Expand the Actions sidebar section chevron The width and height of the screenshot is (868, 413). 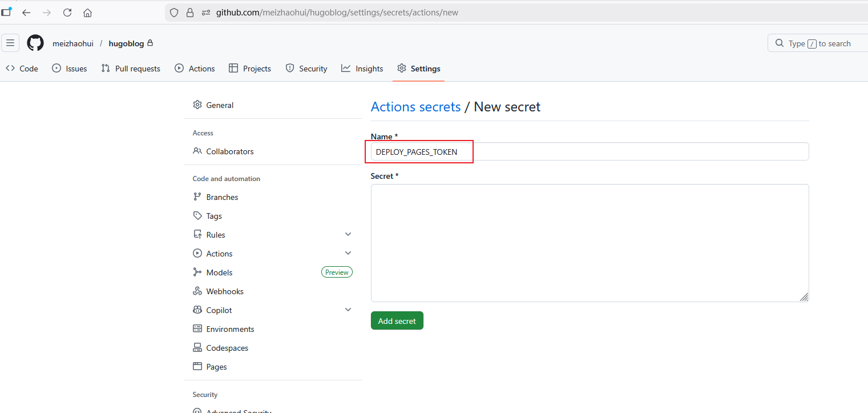click(x=348, y=253)
